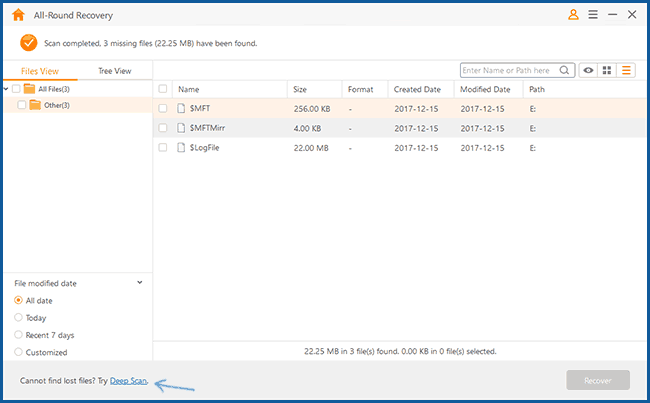
Task: Click the Other(3) folder icon
Action: (35, 105)
